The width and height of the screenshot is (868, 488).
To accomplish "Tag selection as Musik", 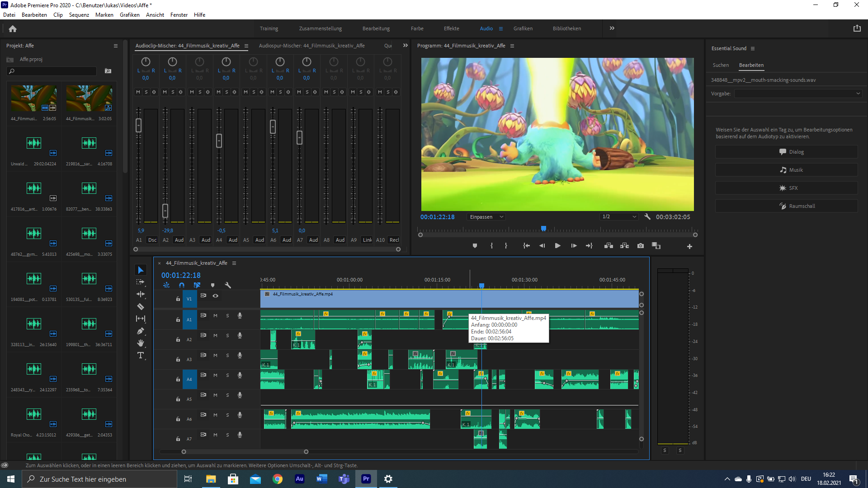I will (787, 170).
